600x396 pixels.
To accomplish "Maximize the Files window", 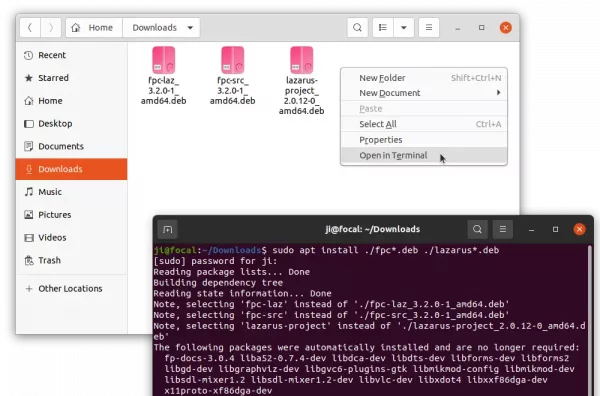I will tap(482, 28).
